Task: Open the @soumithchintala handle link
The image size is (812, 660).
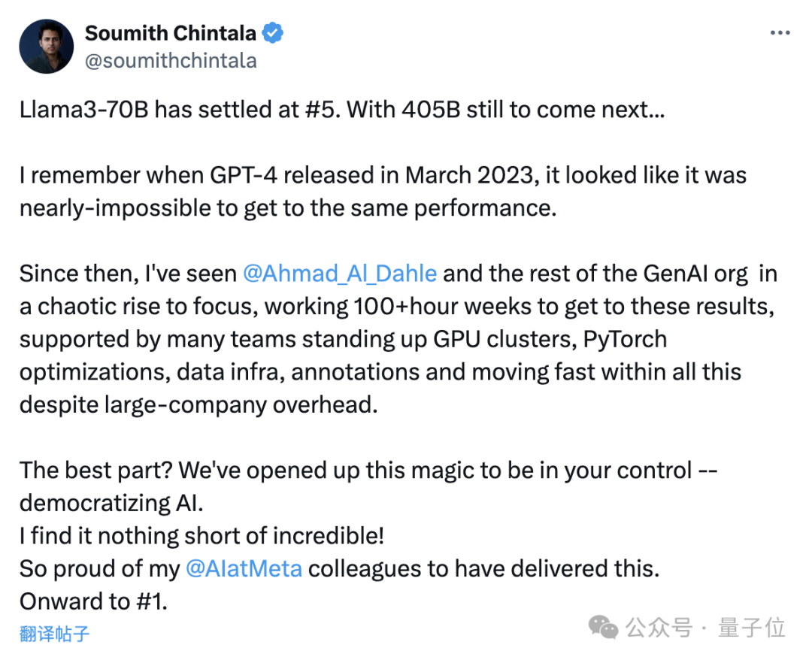Action: [171, 61]
